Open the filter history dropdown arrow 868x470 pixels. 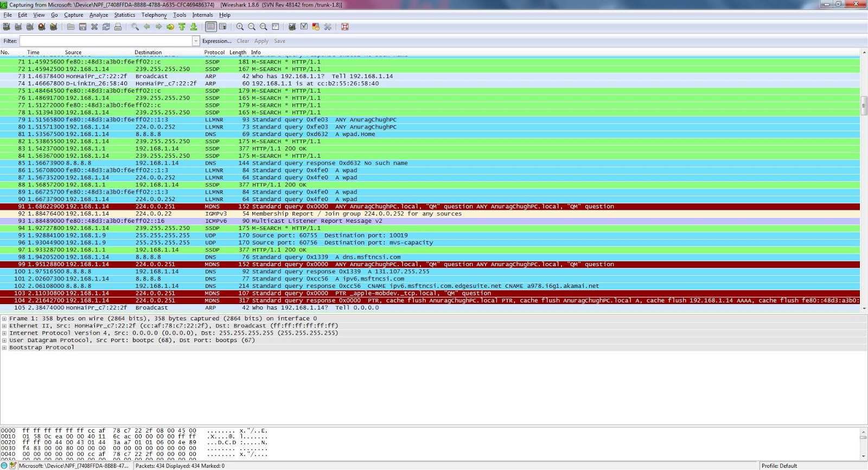tap(196, 41)
